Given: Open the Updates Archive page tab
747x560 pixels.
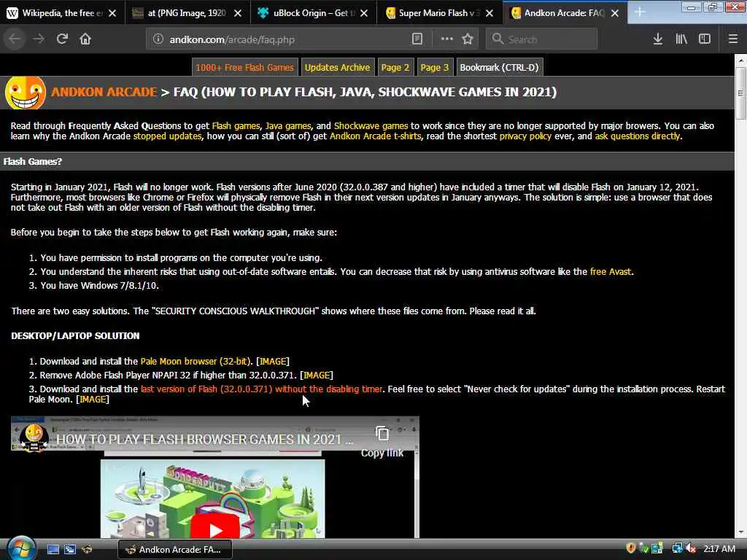Looking at the screenshot, I should pyautogui.click(x=337, y=68).
